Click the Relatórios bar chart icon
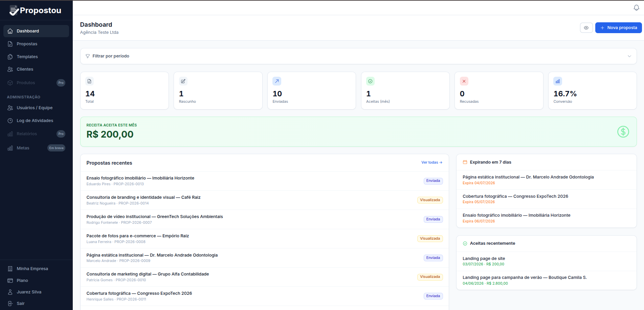Image resolution: width=644 pixels, height=310 pixels. coord(10,134)
